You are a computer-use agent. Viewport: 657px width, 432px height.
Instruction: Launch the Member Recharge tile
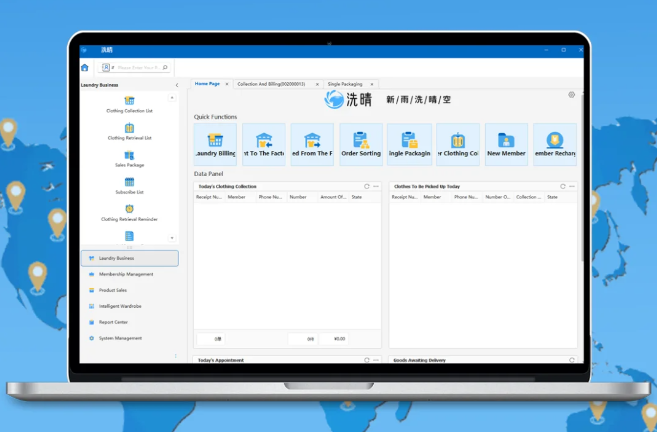pos(554,144)
